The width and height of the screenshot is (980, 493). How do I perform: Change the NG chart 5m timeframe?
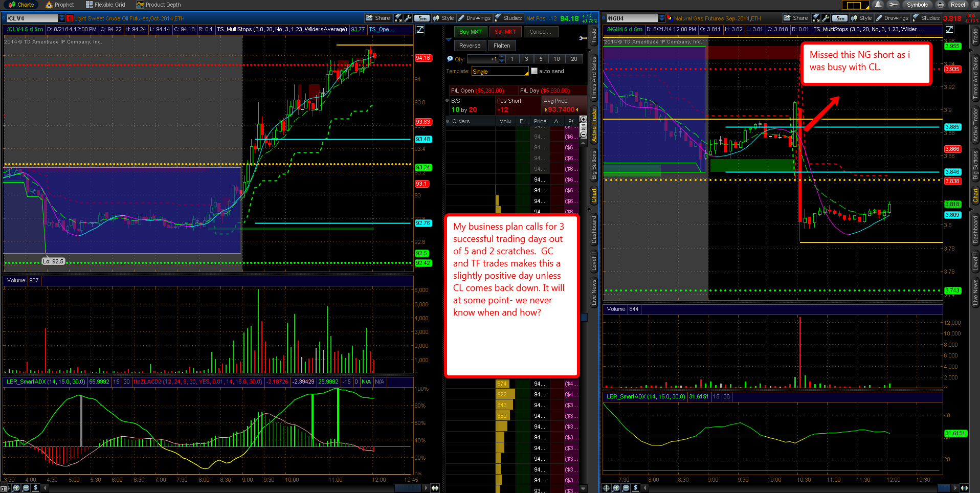click(x=840, y=18)
